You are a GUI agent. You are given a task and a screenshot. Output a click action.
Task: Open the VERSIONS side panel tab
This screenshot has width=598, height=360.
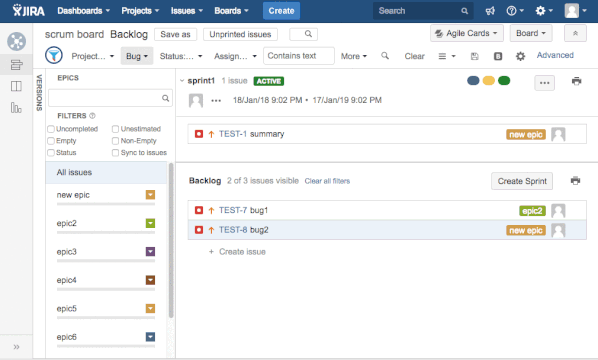click(39, 93)
